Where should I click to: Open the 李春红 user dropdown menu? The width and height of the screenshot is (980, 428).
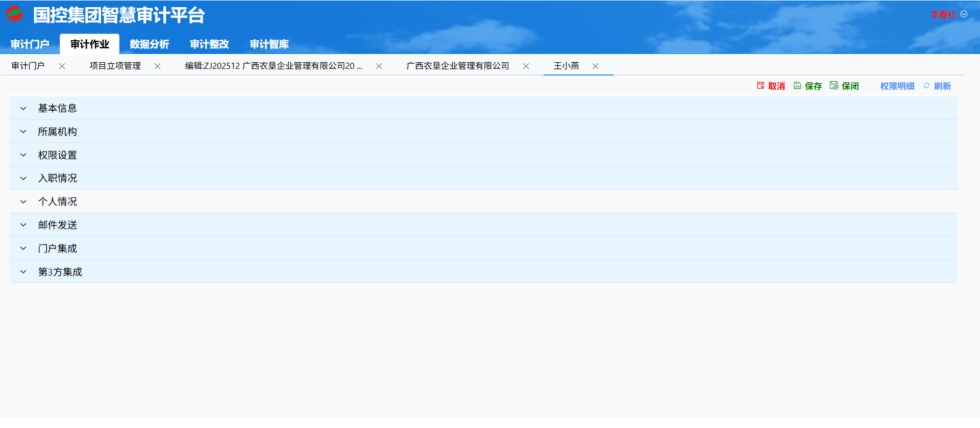[964, 14]
